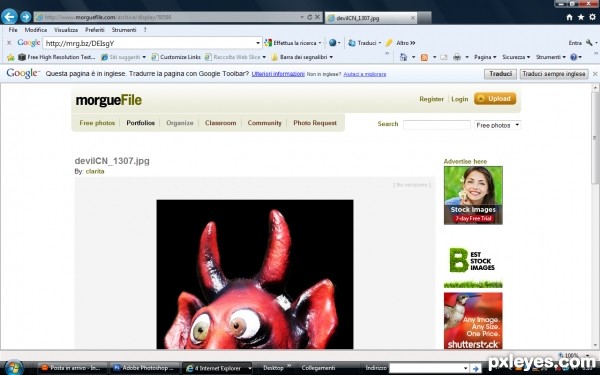Click the Read mail icon in command bar
The image size is (600, 375).
(x=444, y=57)
